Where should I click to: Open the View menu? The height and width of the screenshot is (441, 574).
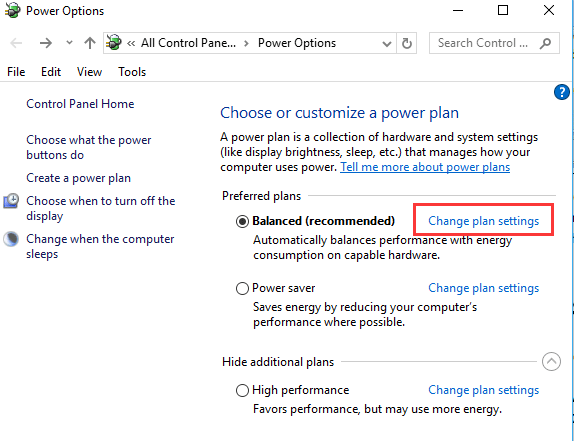pyautogui.click(x=89, y=72)
